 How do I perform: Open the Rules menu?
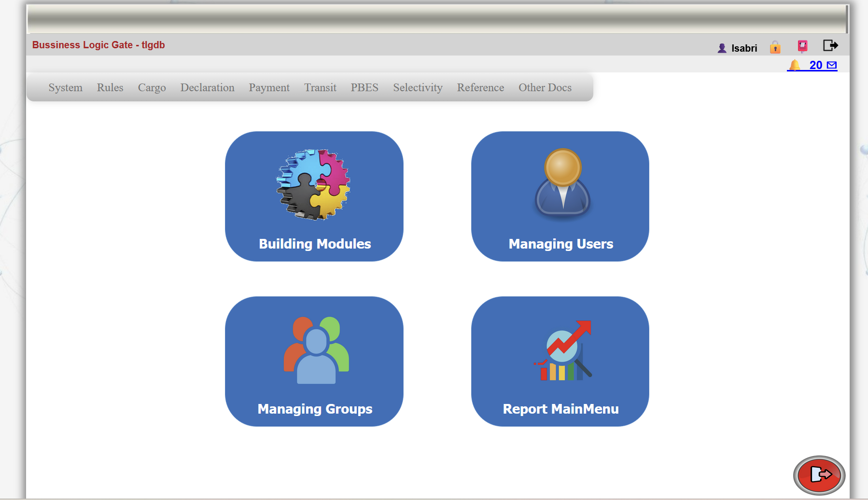(x=110, y=87)
